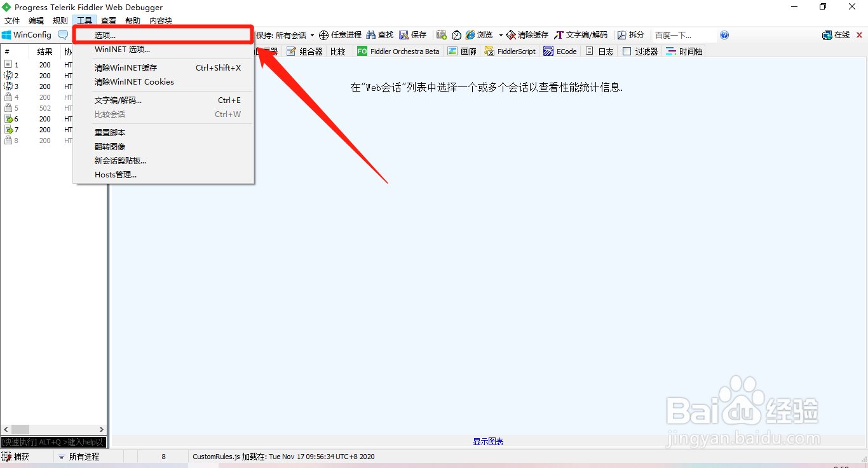Click the camera screenshot icon in toolbar
Viewport: 868px width, 468px height.
click(x=441, y=35)
